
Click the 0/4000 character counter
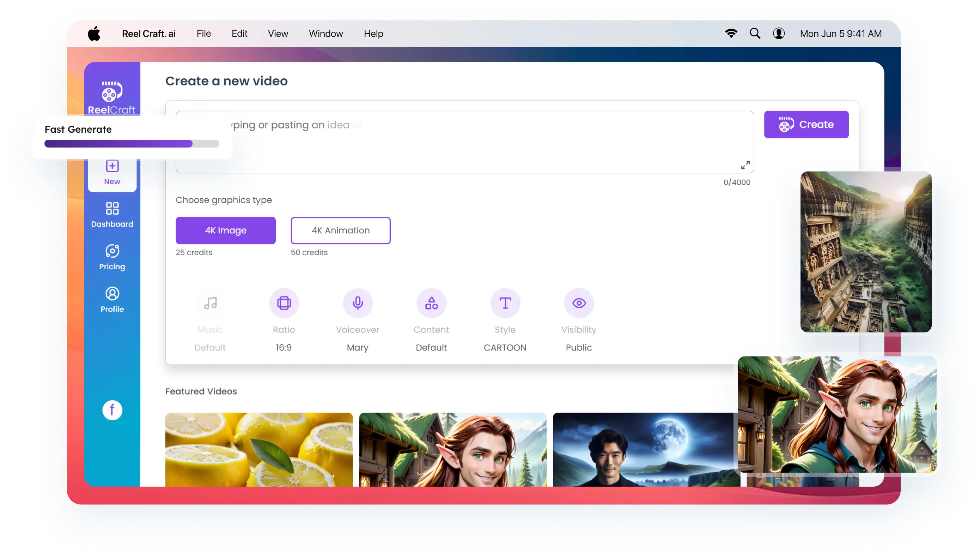click(737, 182)
